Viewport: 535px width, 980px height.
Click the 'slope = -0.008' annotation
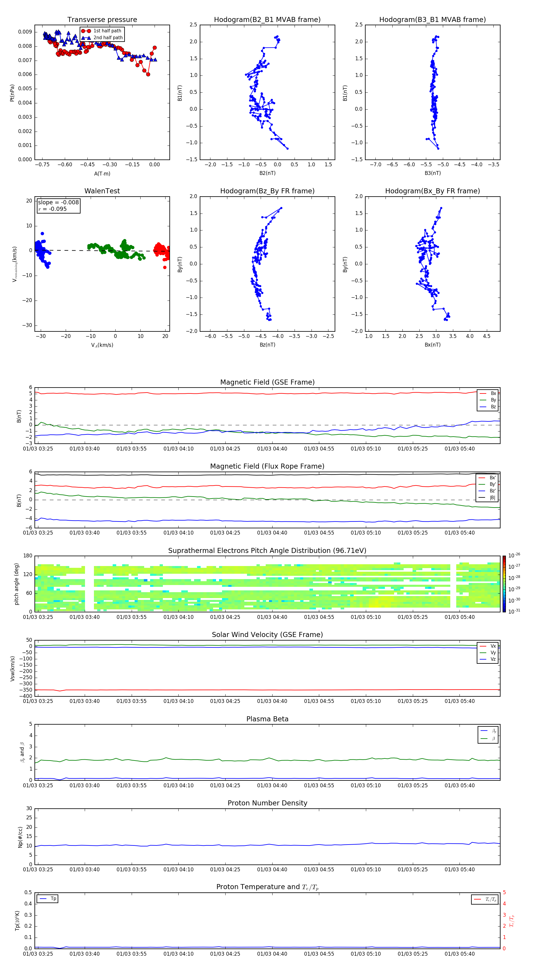point(58,203)
